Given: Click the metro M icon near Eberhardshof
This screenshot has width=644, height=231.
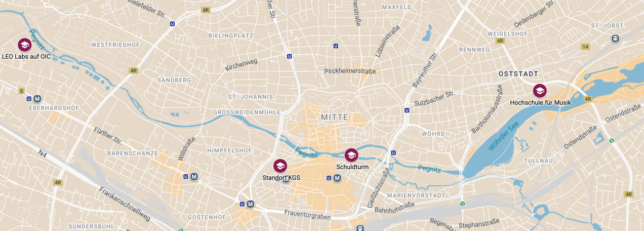Looking at the screenshot, I should coord(37,99).
